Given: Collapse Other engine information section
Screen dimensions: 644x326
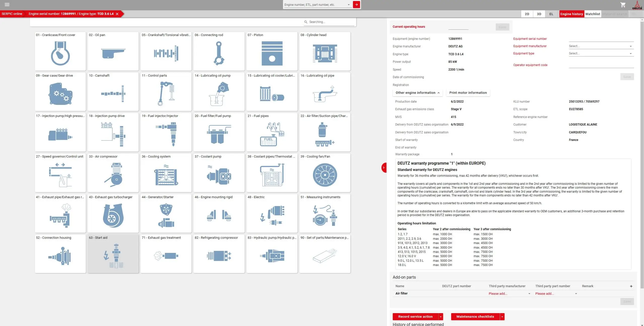Looking at the screenshot, I should (417, 93).
